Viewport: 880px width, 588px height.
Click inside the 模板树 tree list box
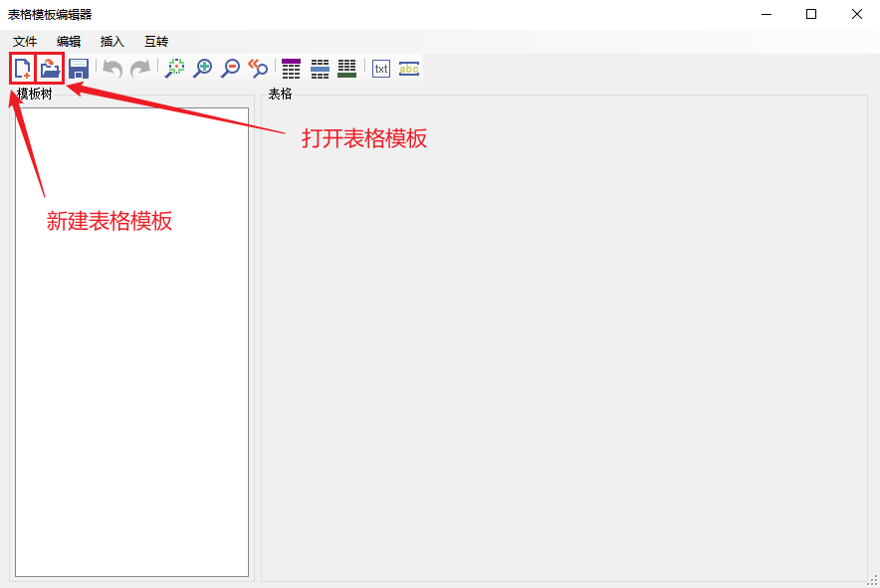coord(131,341)
